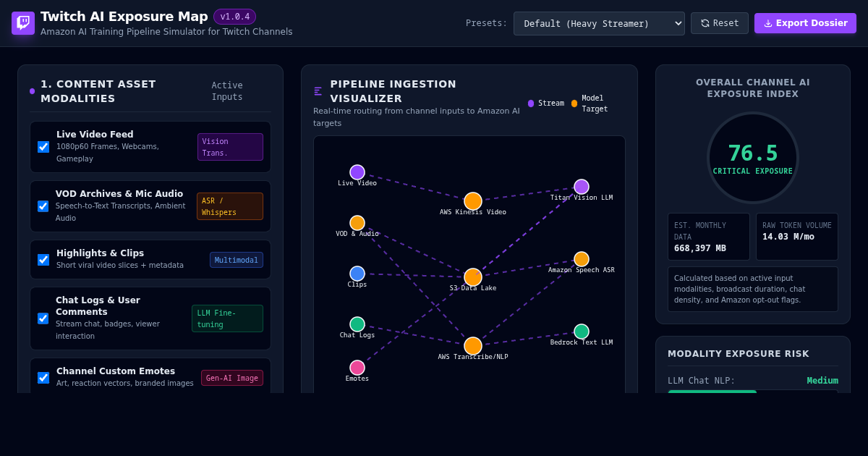Disable Channel Custom Emotes checkbox

(x=43, y=378)
